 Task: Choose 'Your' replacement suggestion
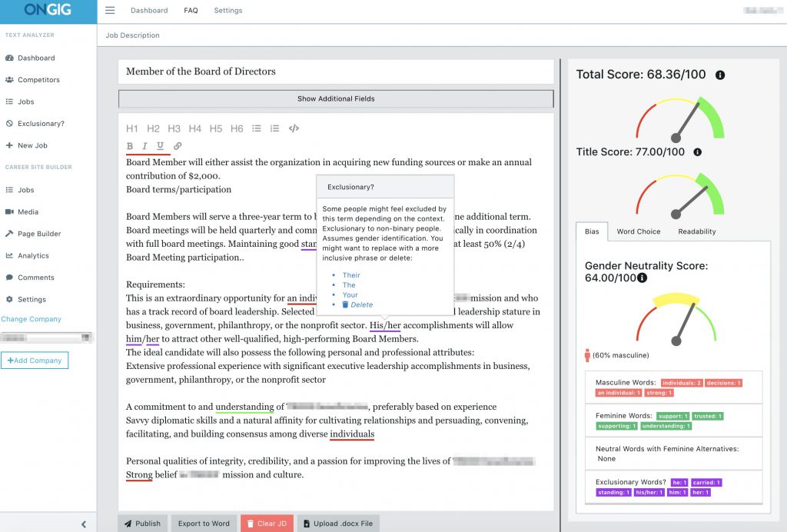coord(350,295)
